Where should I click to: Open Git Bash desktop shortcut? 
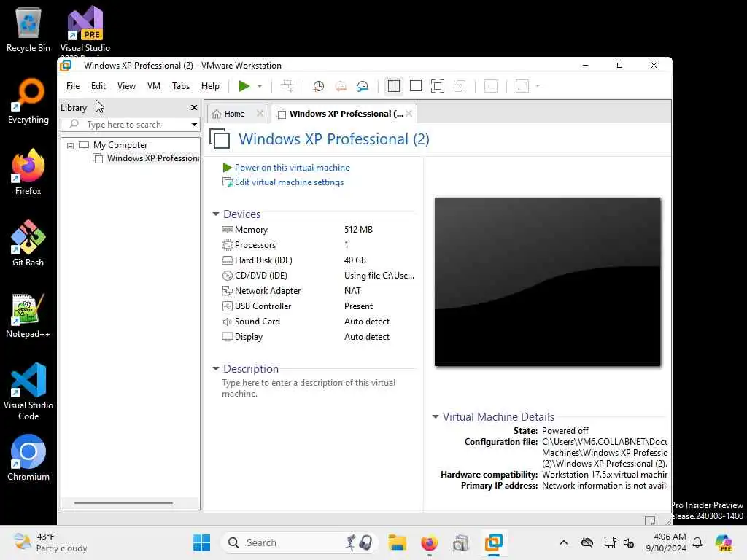28,244
